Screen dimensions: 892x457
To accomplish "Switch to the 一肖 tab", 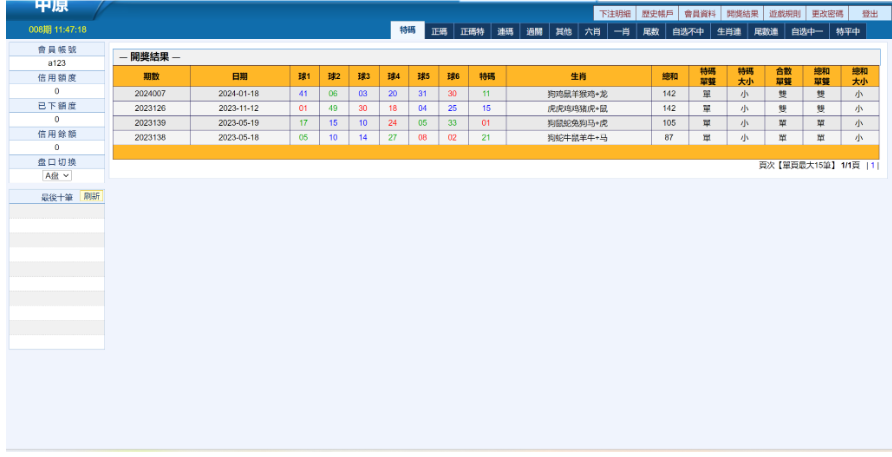I will tap(622, 32).
